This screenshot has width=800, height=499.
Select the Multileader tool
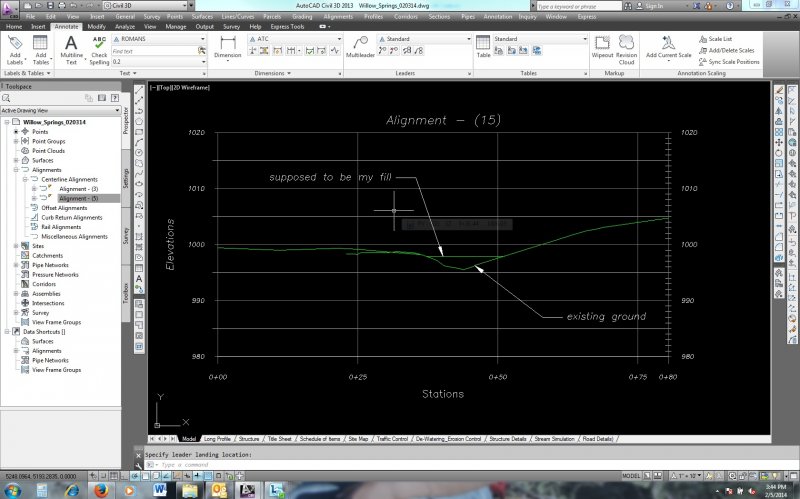(360, 47)
